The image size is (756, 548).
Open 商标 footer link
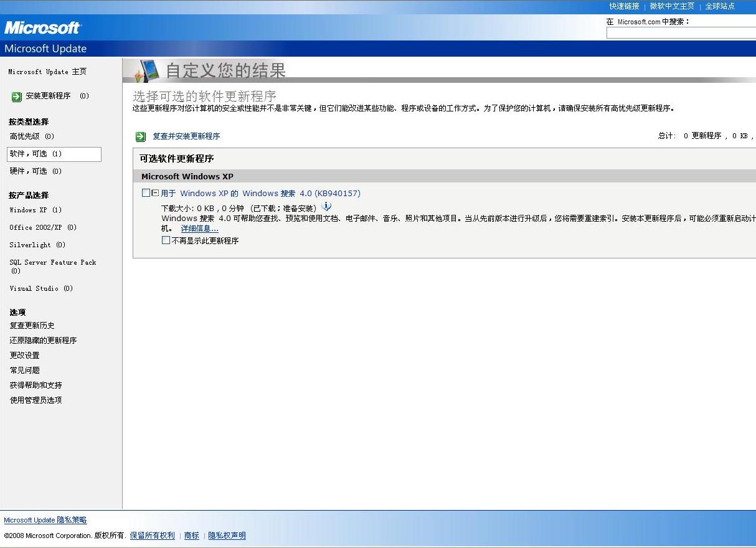point(192,536)
